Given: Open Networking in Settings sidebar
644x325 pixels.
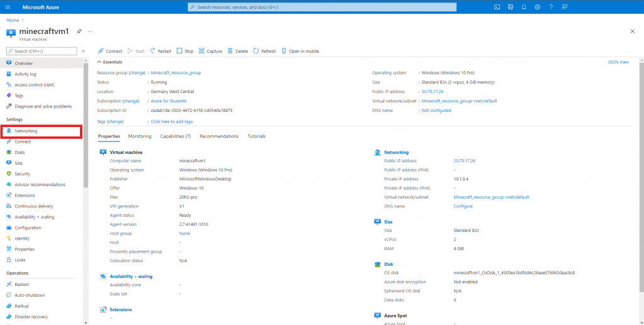Looking at the screenshot, I should pos(26,131).
